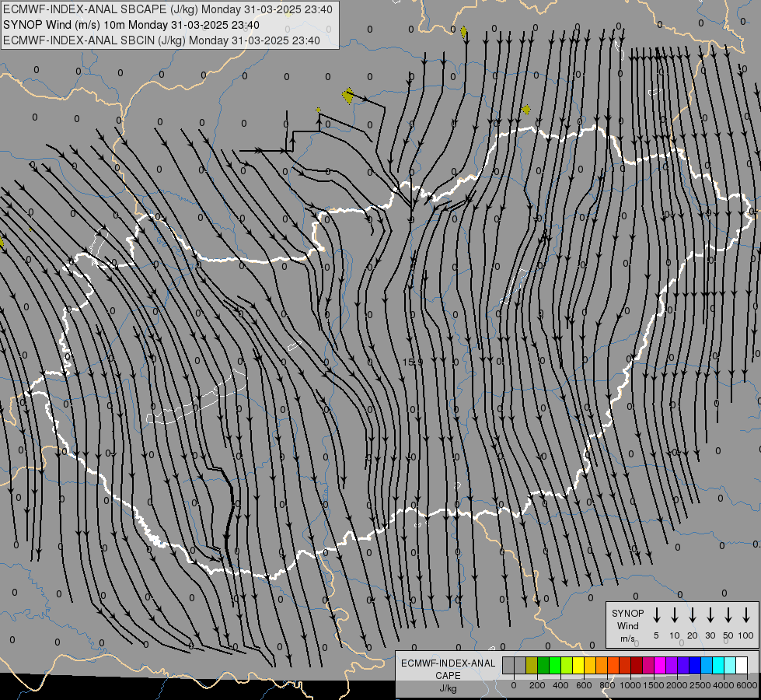Pick the pure blue CAPE swatch before 2500
The image size is (761, 700).
(695, 666)
